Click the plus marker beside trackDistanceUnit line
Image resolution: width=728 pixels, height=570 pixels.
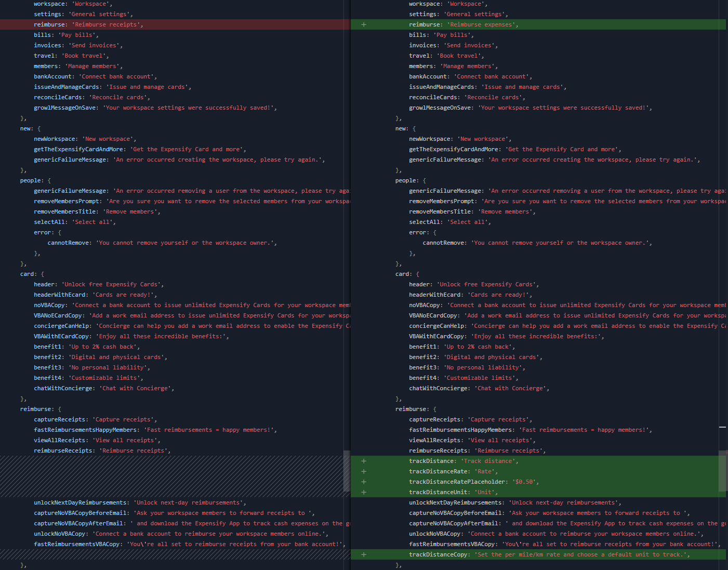364,492
